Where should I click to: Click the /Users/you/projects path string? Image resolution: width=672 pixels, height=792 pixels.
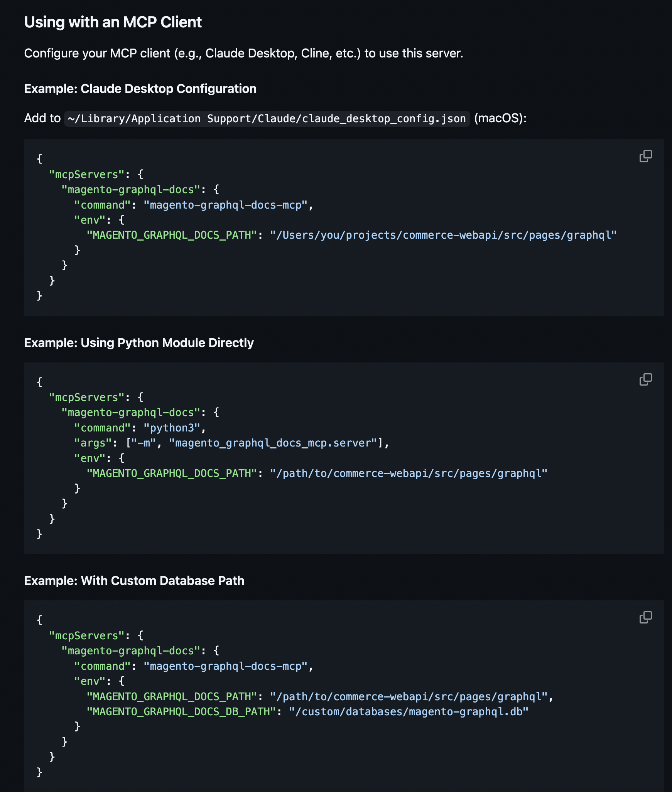tap(443, 235)
